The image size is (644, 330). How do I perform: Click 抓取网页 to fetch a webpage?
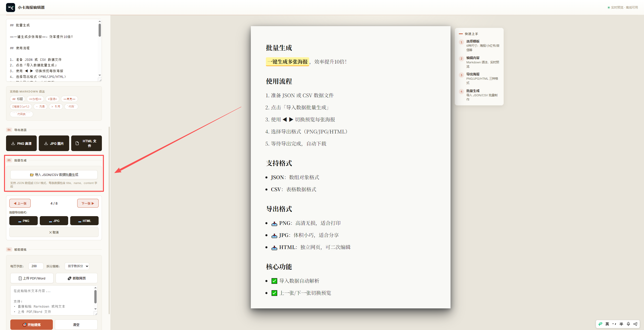pos(76,278)
